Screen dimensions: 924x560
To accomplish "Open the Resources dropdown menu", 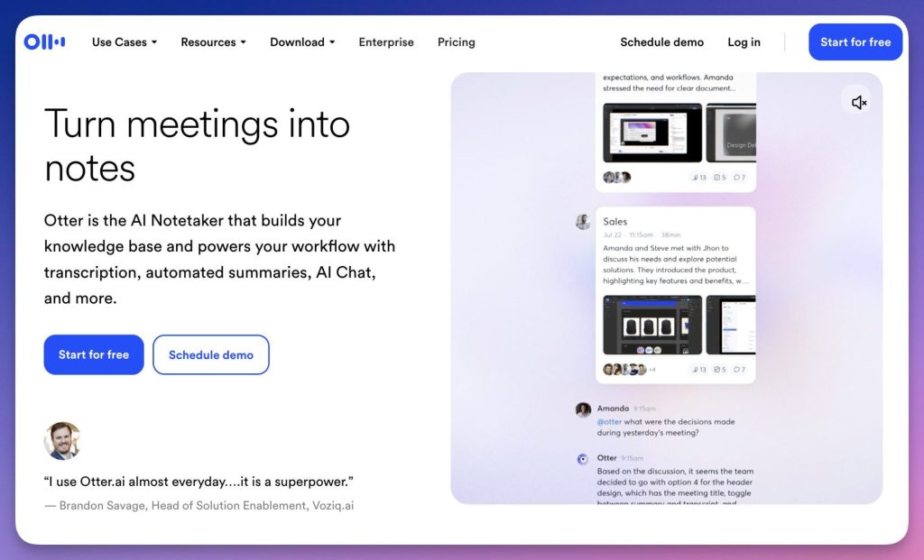I will click(x=213, y=42).
